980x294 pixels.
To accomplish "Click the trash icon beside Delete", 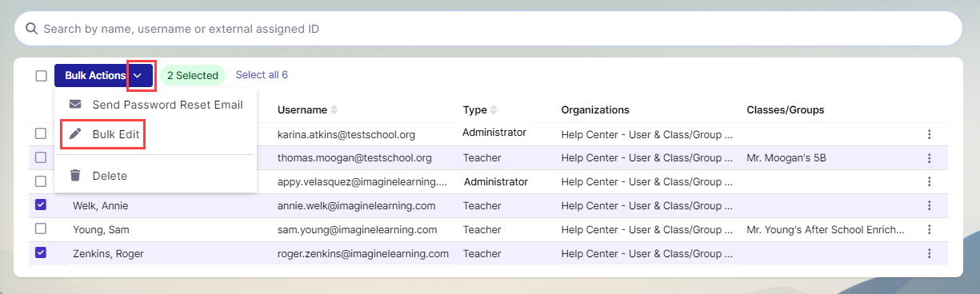I will pyautogui.click(x=75, y=176).
